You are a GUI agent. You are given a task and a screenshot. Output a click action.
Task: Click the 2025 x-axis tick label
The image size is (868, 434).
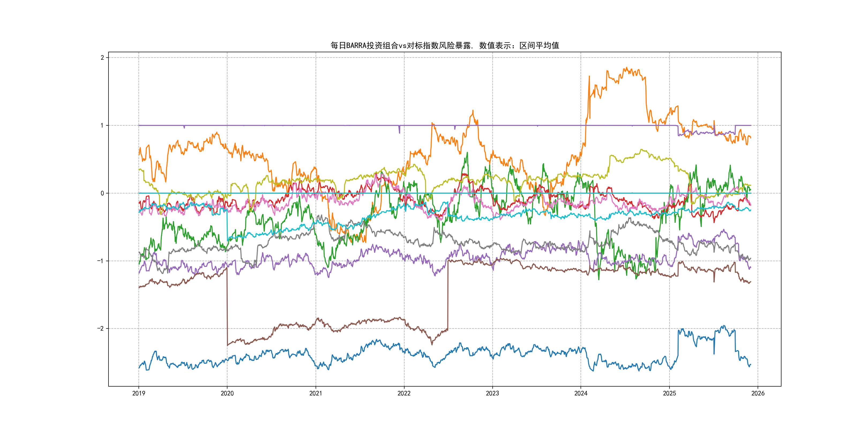669,393
